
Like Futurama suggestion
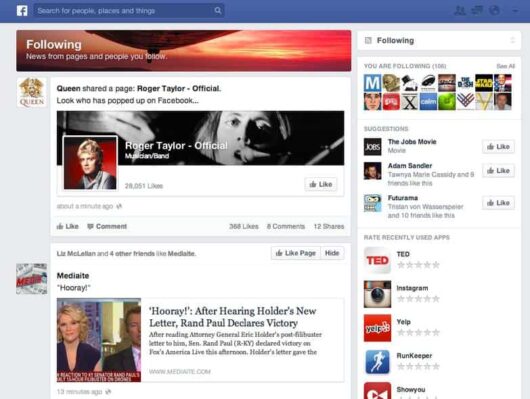[x=499, y=203]
